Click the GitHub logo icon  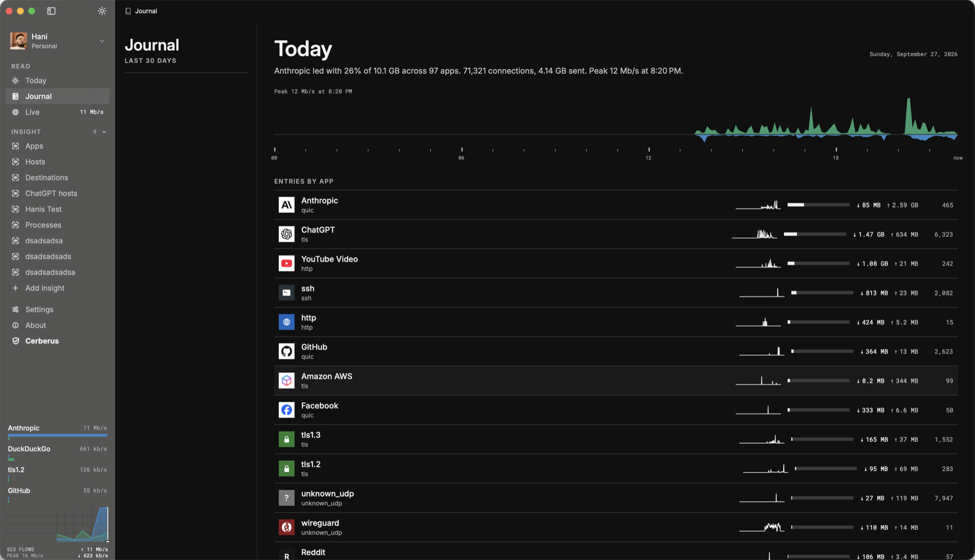click(x=287, y=351)
